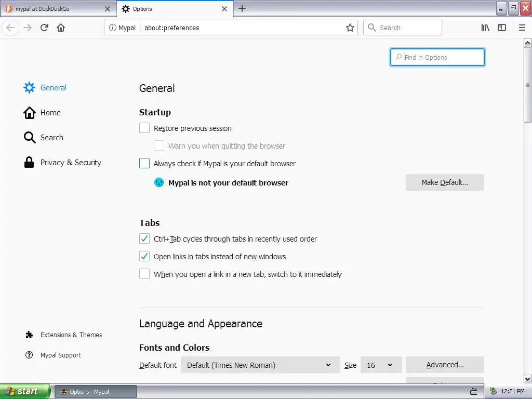Click the vertical scrollbar thumb
This screenshot has width=532, height=399.
click(527, 85)
